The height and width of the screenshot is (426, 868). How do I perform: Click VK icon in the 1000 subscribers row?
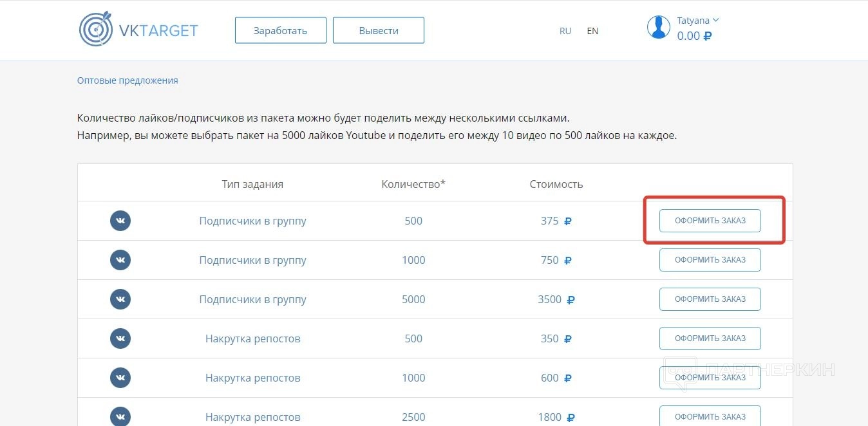(x=120, y=260)
